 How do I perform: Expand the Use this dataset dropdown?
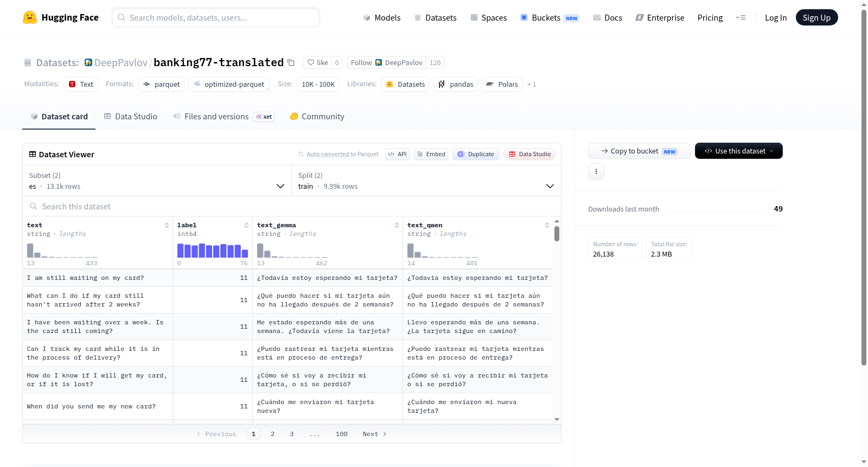739,151
